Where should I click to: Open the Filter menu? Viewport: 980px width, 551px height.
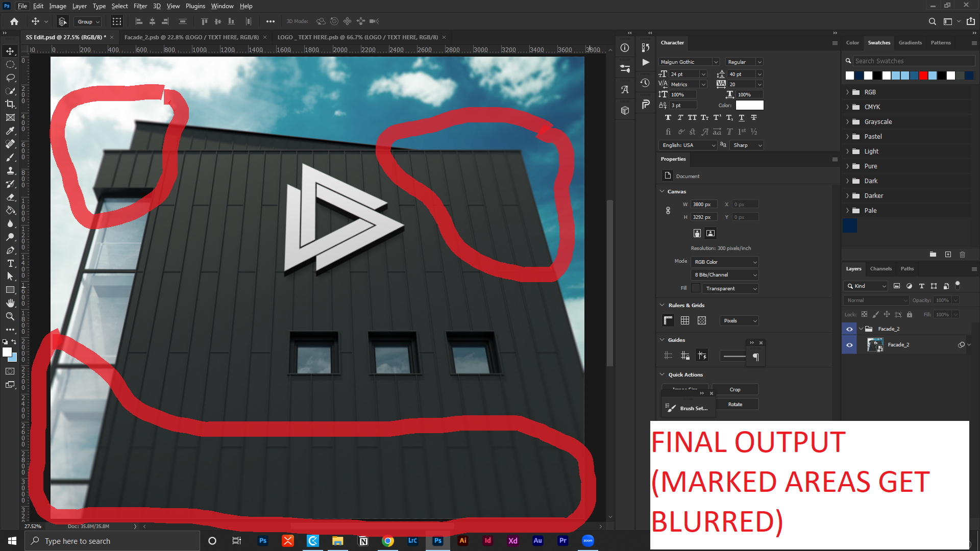[140, 6]
